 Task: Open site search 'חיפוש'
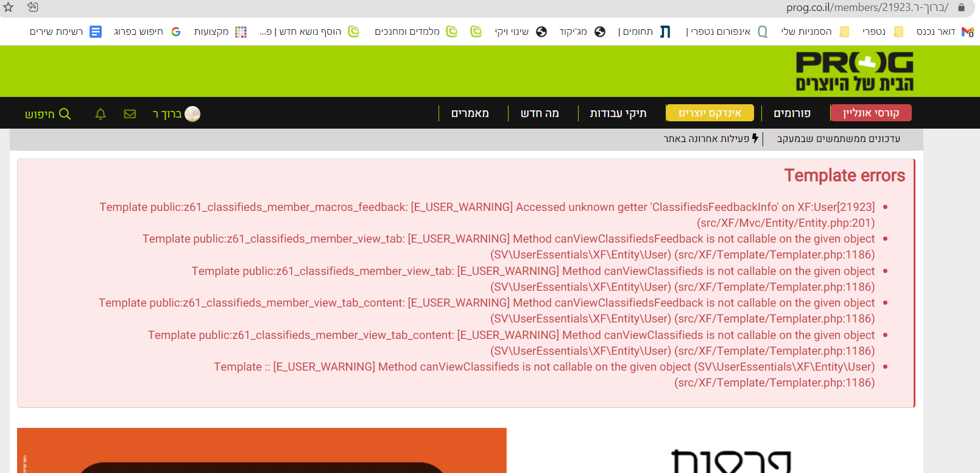coord(48,114)
